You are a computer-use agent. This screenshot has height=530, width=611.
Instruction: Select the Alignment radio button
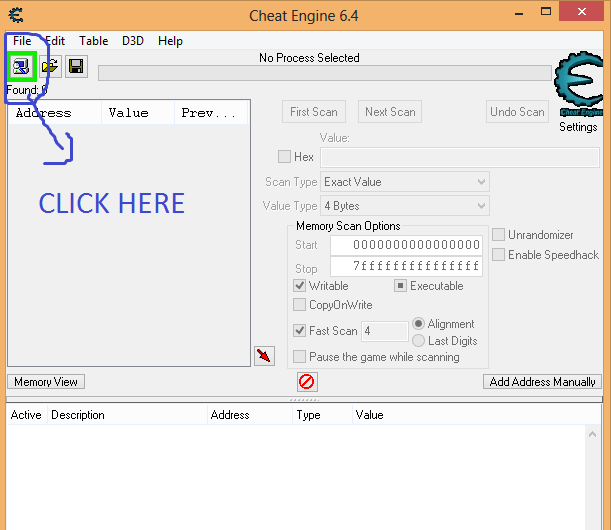[418, 324]
